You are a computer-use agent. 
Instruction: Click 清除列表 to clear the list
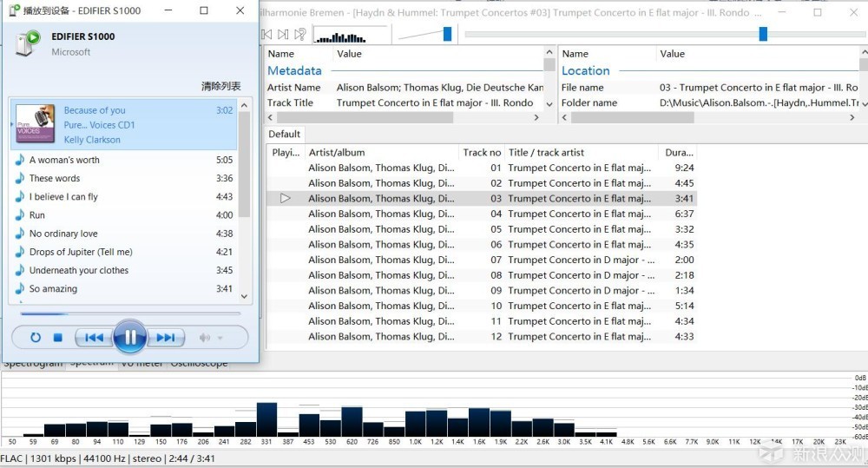coord(220,86)
